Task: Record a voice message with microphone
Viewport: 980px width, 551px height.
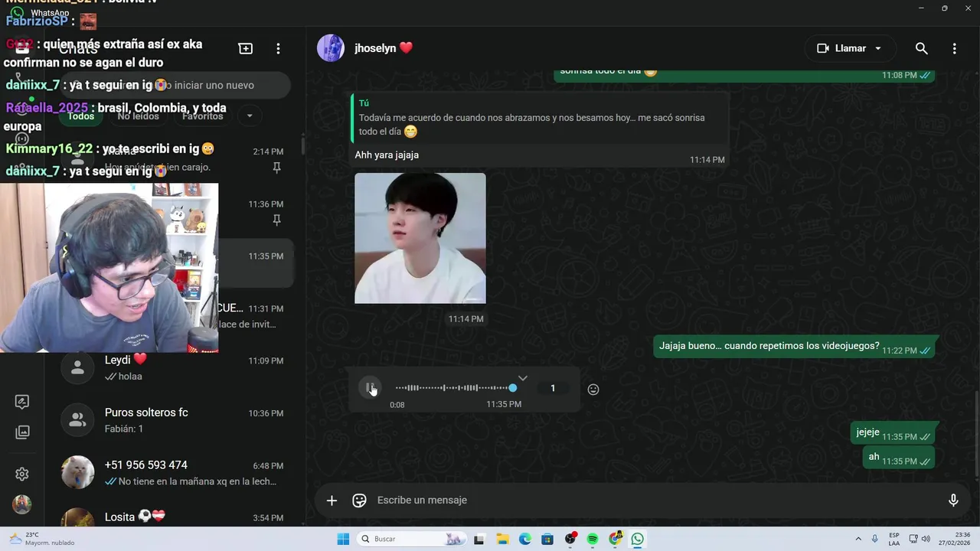Action: coord(953,500)
